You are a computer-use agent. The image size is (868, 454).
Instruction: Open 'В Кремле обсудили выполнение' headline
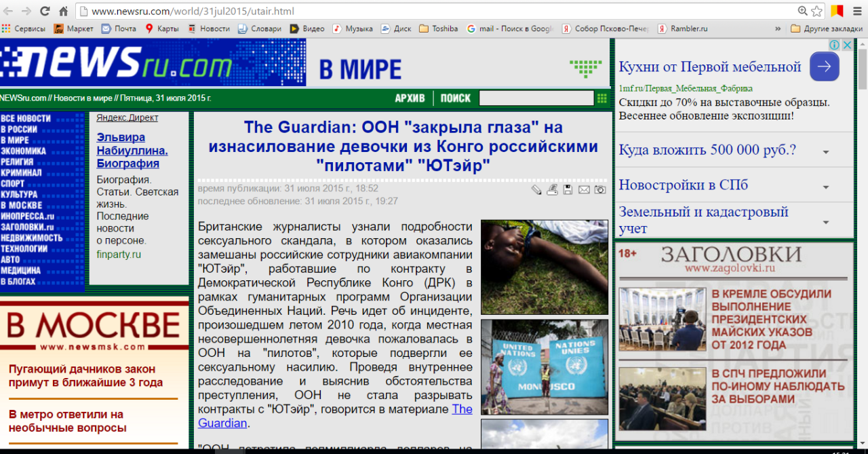(772, 320)
